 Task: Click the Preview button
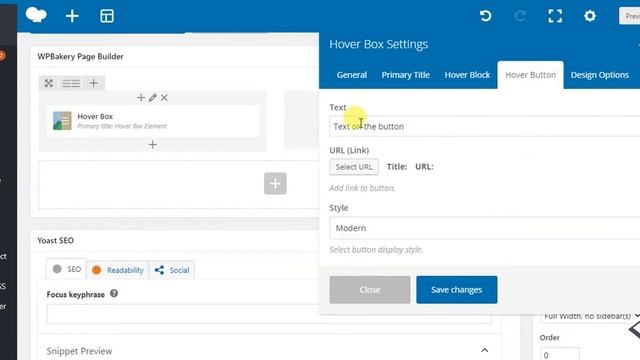[630, 16]
